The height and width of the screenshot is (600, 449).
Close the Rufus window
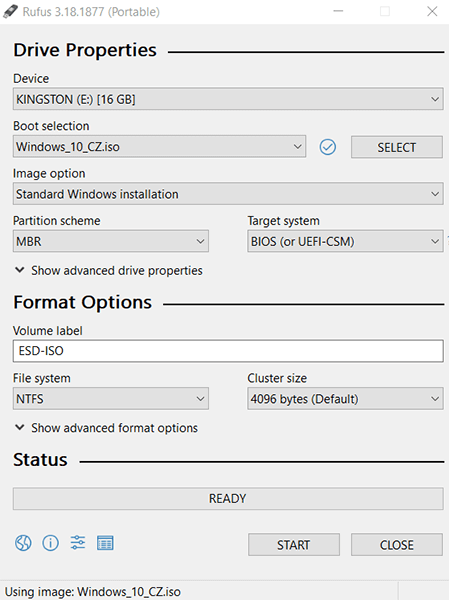[432, 11]
